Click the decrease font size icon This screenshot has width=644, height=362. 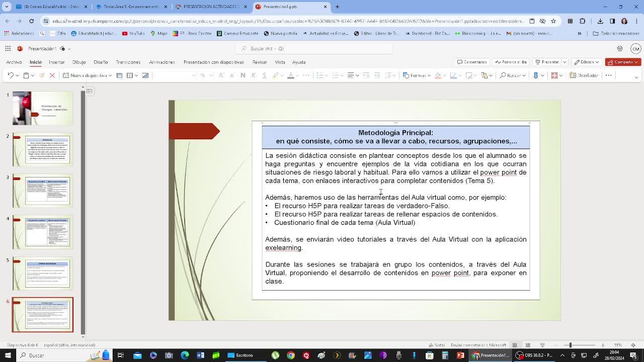coord(232,75)
